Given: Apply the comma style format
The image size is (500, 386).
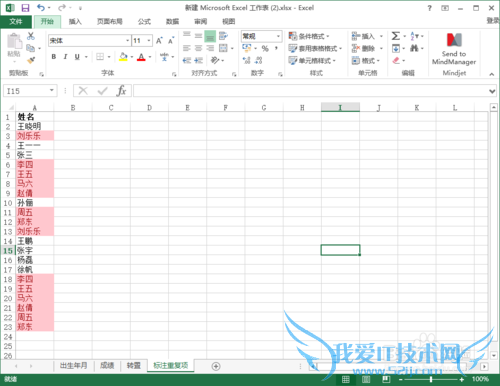Looking at the screenshot, I should click(x=276, y=49).
